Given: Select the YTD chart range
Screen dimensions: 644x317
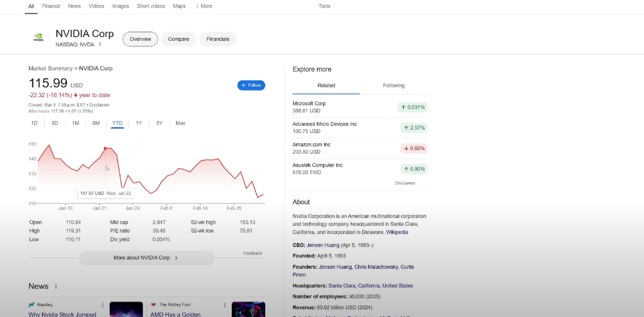Looking at the screenshot, I should pyautogui.click(x=118, y=123).
